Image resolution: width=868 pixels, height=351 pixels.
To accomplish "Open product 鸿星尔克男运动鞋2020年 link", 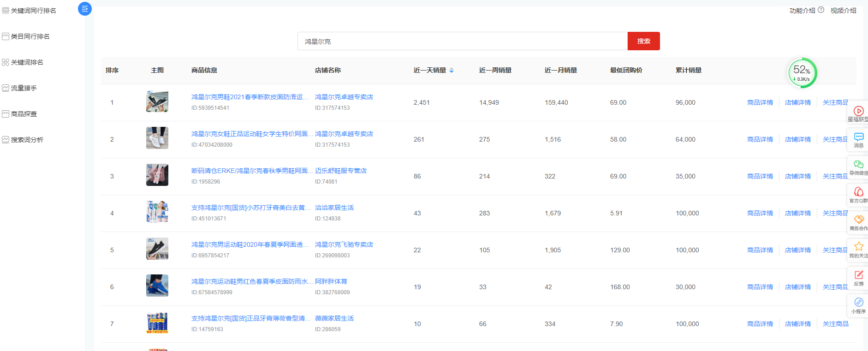I will [x=250, y=244].
